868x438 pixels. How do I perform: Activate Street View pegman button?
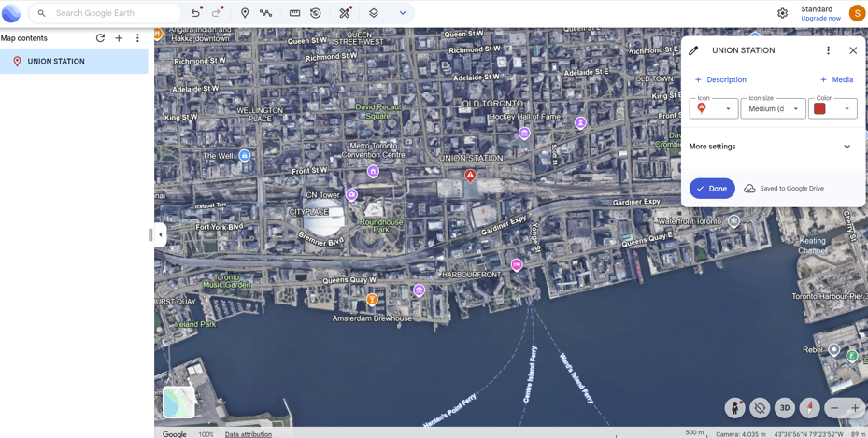point(735,408)
